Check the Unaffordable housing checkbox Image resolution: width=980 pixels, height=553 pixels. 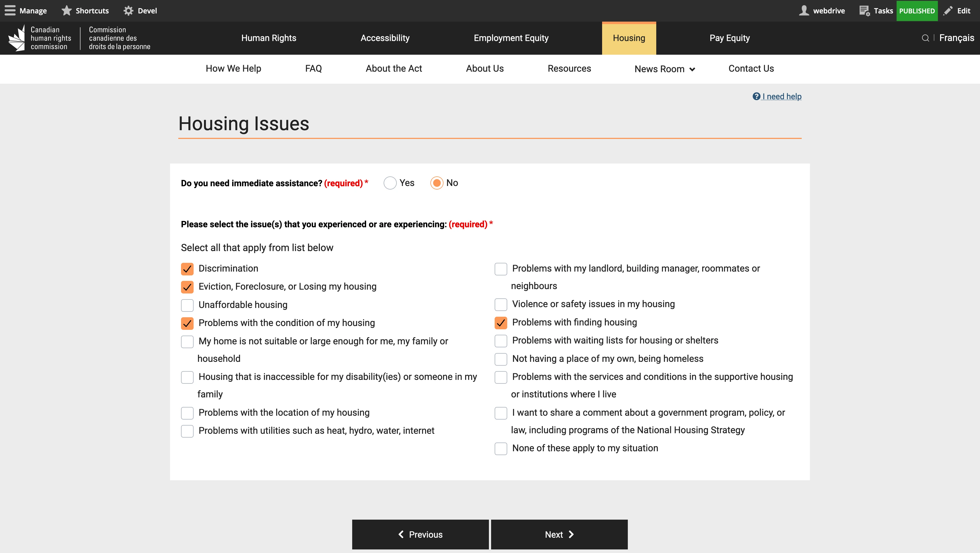[187, 305]
